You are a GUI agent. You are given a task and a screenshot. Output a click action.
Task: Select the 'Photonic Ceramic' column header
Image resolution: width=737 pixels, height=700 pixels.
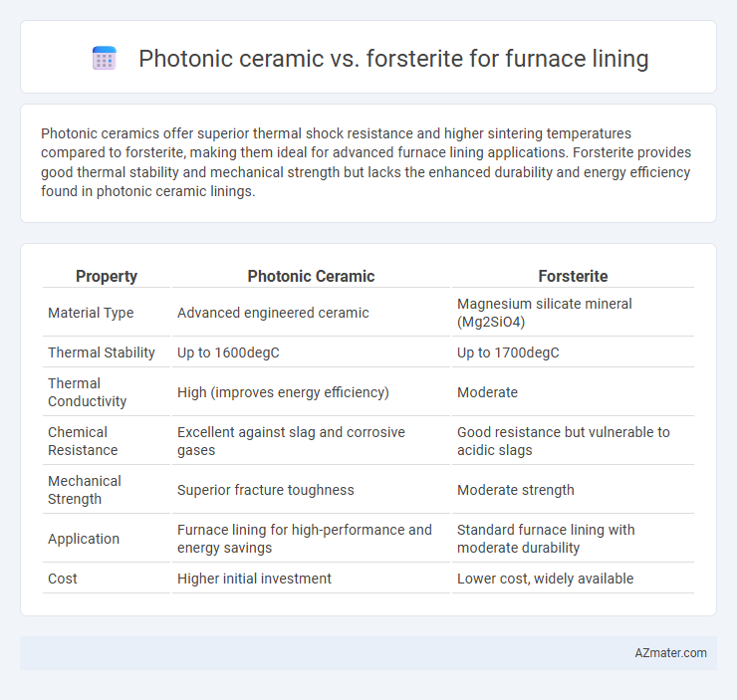click(x=311, y=276)
